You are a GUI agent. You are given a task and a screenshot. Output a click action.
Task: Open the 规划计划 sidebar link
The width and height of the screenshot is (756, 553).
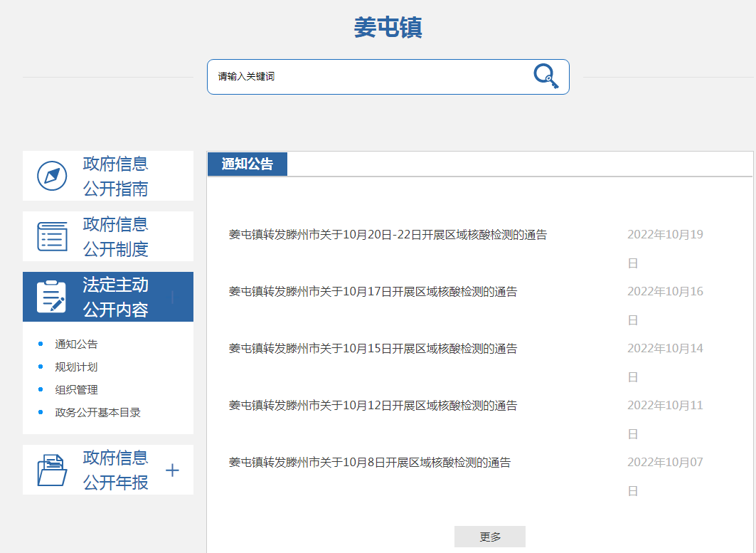[x=76, y=367]
